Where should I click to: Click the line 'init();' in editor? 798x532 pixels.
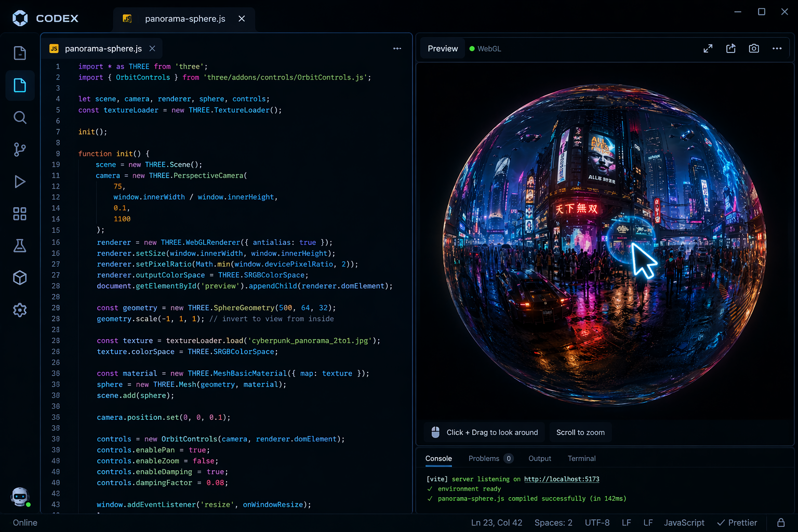click(x=92, y=132)
